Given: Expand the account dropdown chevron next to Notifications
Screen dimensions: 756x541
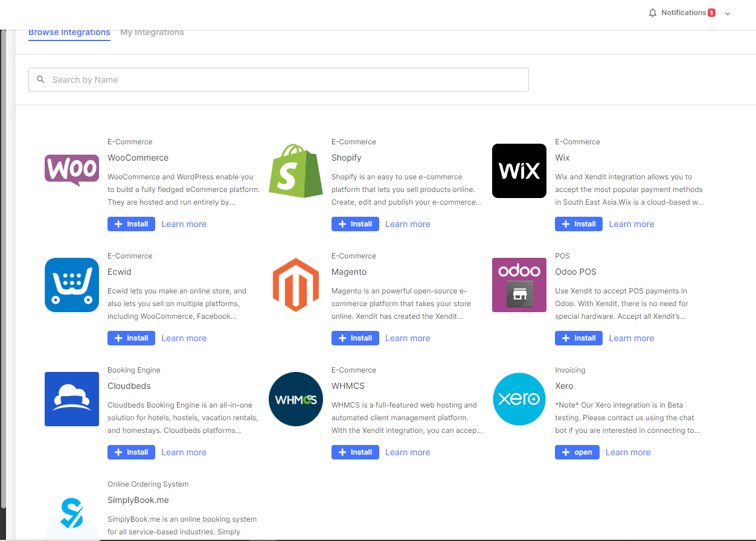Looking at the screenshot, I should click(x=727, y=13).
